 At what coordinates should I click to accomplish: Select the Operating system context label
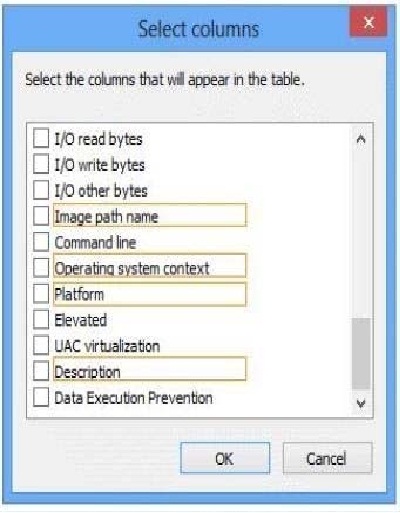(132, 268)
